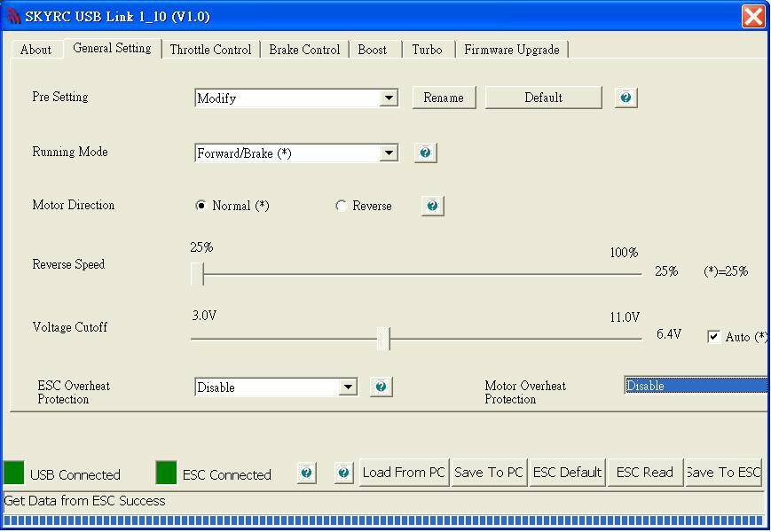
Task: Click the 6.4V voltage cutoff value
Action: [669, 334]
